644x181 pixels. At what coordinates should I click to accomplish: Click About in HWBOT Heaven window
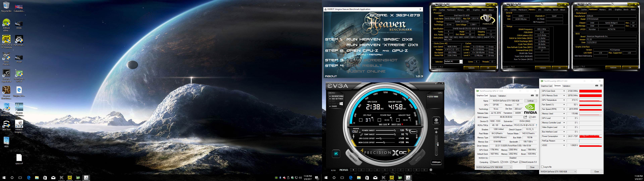point(331,76)
